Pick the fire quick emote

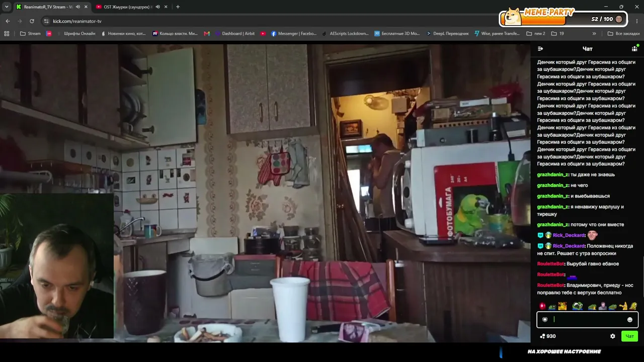pos(562,306)
